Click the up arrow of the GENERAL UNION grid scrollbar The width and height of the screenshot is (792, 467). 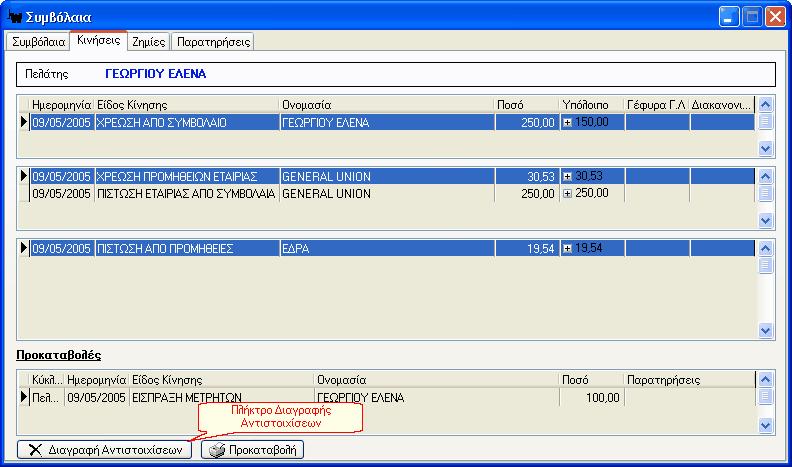766,176
